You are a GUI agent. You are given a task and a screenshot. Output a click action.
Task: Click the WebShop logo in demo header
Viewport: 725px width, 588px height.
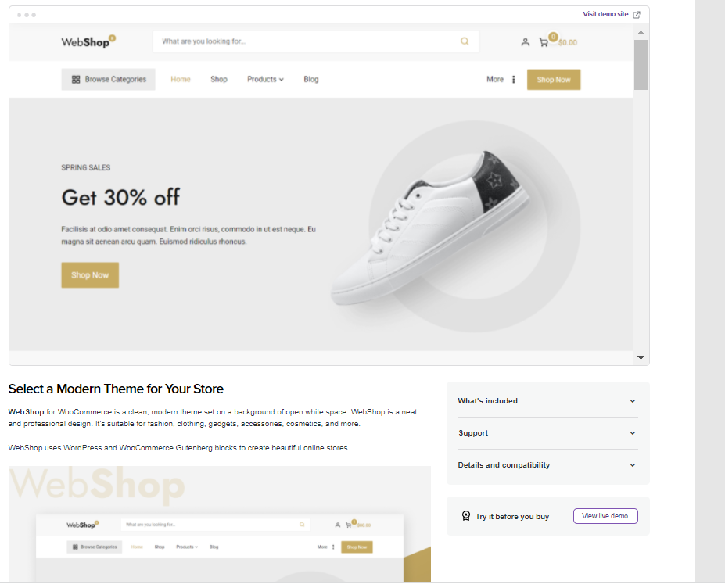tap(88, 41)
